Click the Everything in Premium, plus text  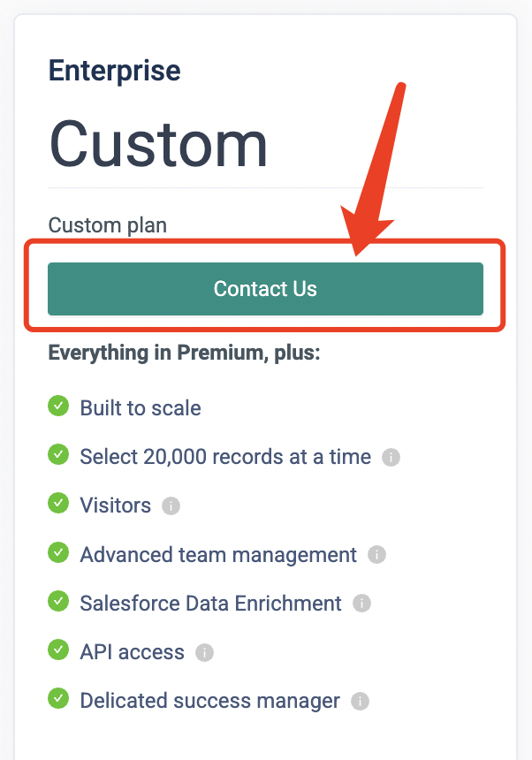184,353
